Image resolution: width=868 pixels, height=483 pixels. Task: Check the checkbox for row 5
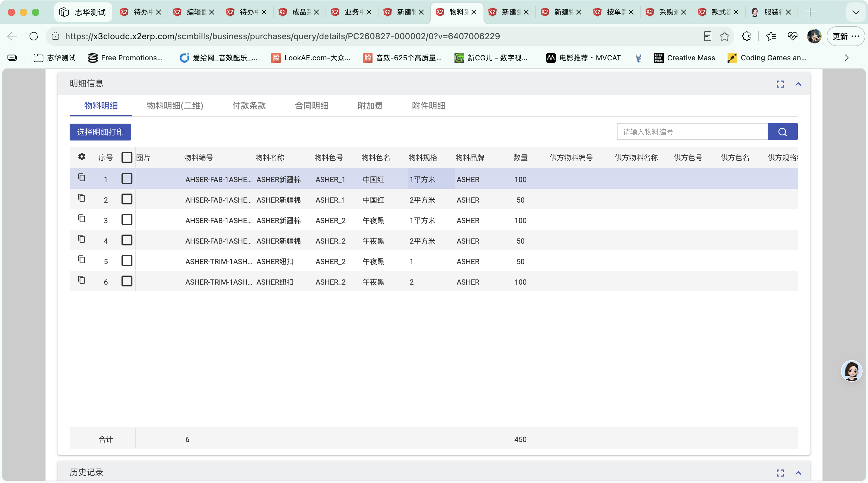pyautogui.click(x=127, y=260)
